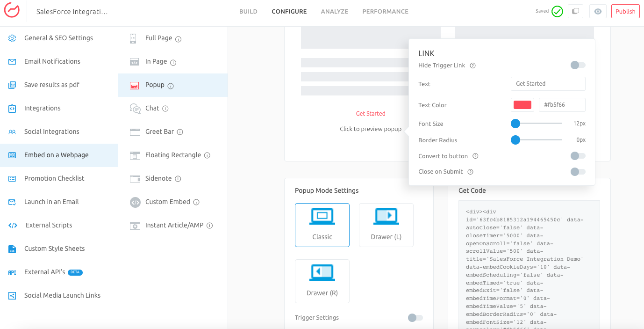
Task: Click the #fb5f66 hex color field
Action: coord(562,105)
